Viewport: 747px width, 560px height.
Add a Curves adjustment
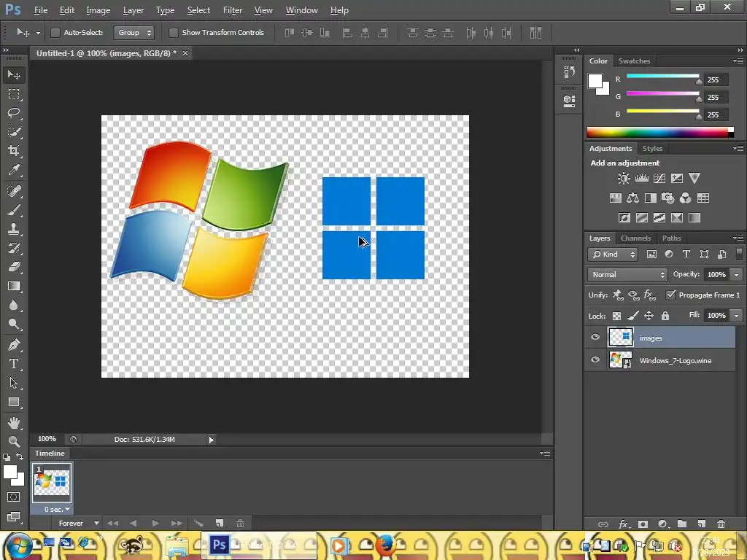tap(659, 179)
